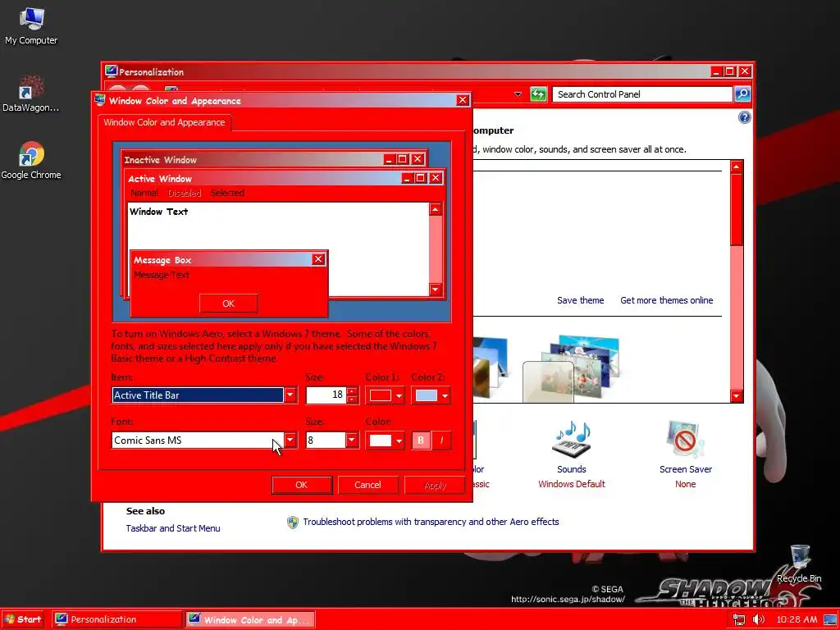This screenshot has height=630, width=840.
Task: Open the font Size dropdown showing 8
Action: (x=352, y=441)
